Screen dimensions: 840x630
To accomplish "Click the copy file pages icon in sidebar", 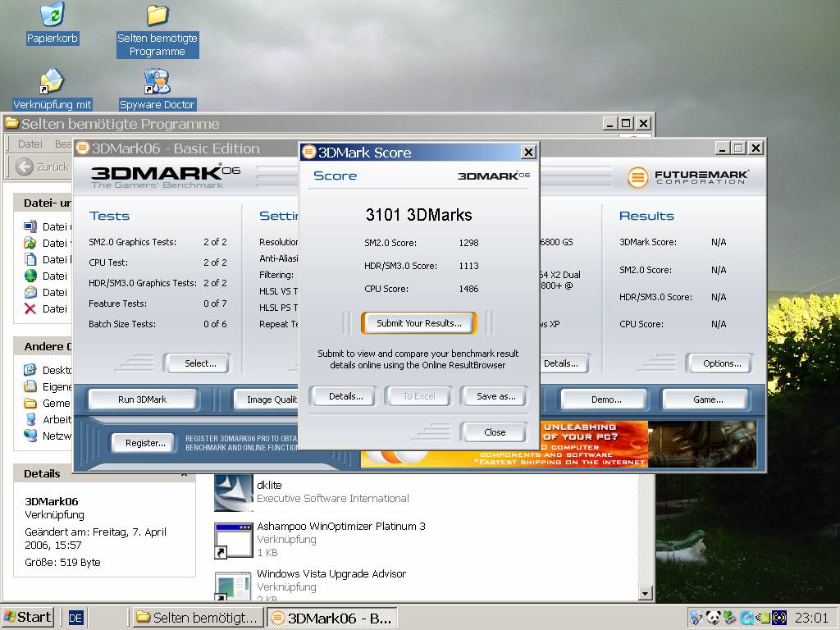I will 30,259.
